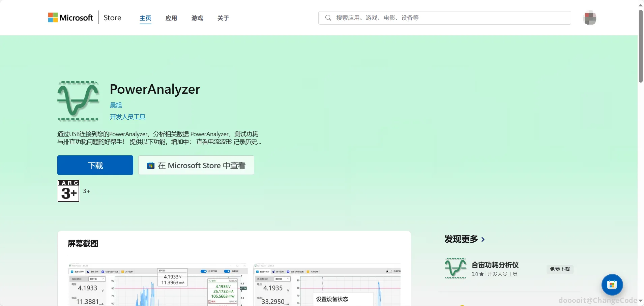
Task: Click the IARC 3+ age rating icon
Action: click(68, 191)
